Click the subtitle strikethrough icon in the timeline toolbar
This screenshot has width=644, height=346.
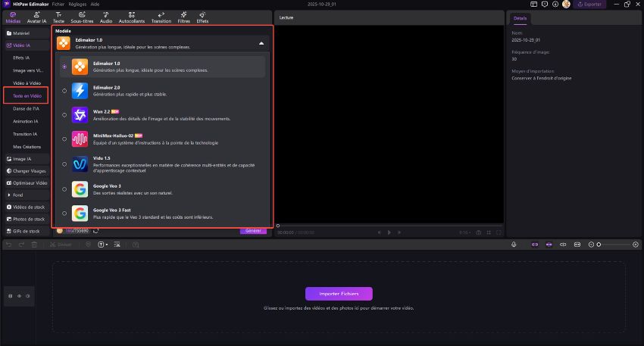coord(117,245)
